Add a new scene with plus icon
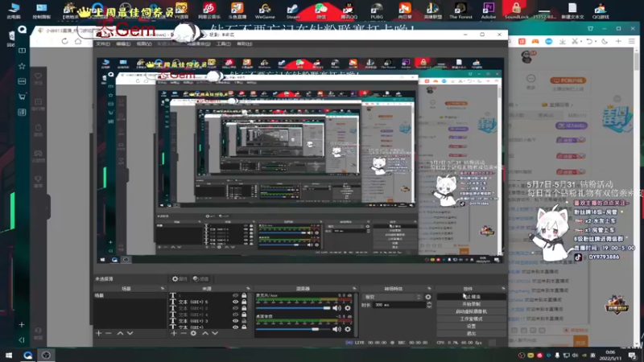 pyautogui.click(x=98, y=333)
